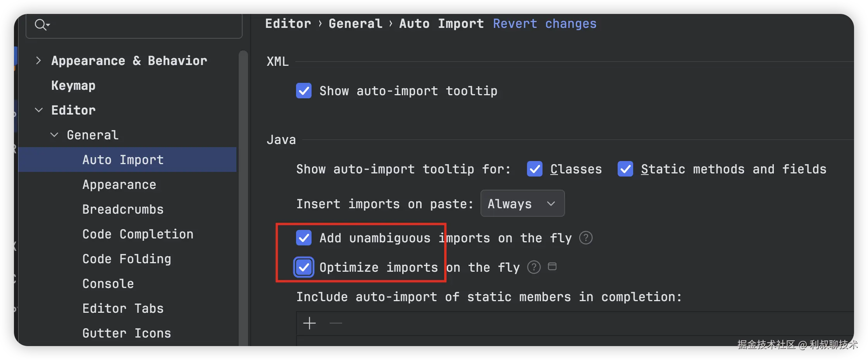Viewport: 868px width, 360px height.
Task: Click the XML section heading
Action: [277, 61]
